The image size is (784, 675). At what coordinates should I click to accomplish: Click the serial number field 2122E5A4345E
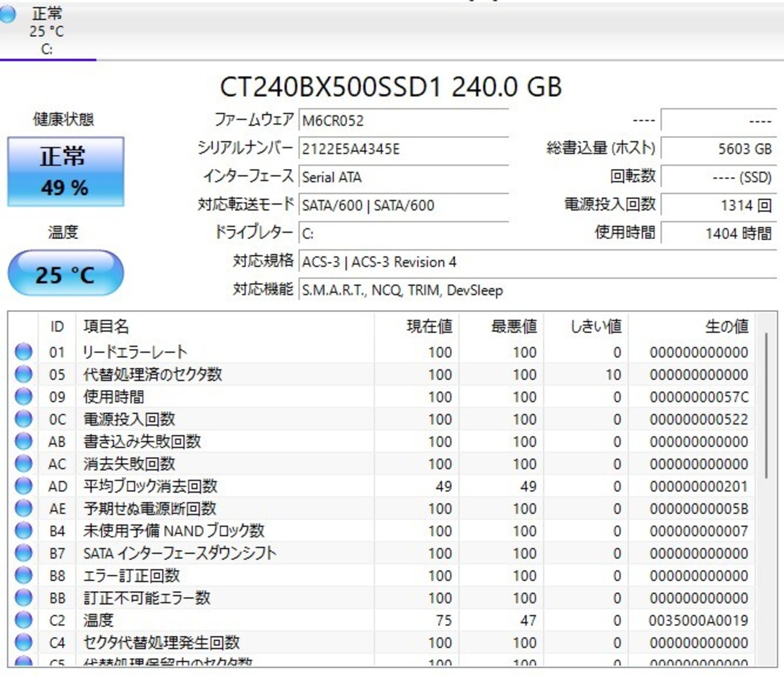(x=404, y=148)
